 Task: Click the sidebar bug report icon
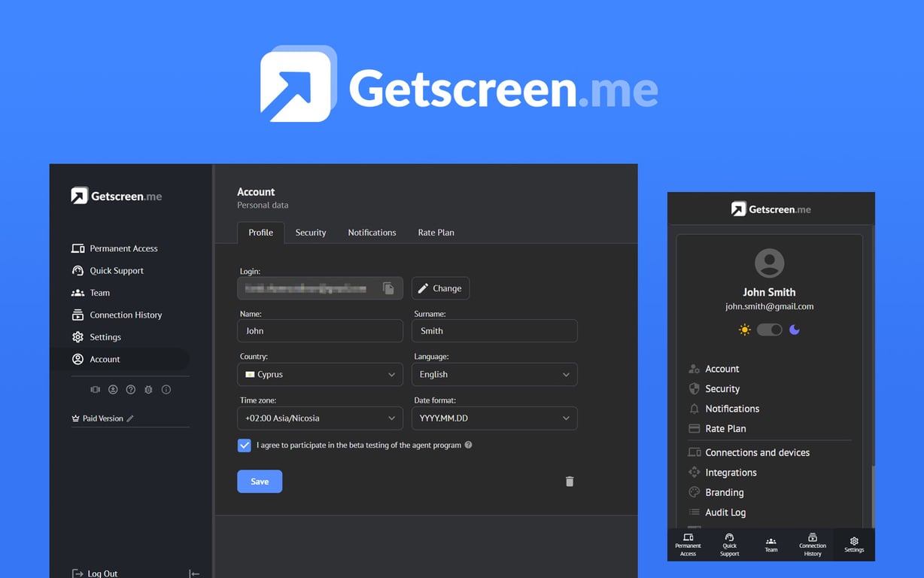click(148, 390)
